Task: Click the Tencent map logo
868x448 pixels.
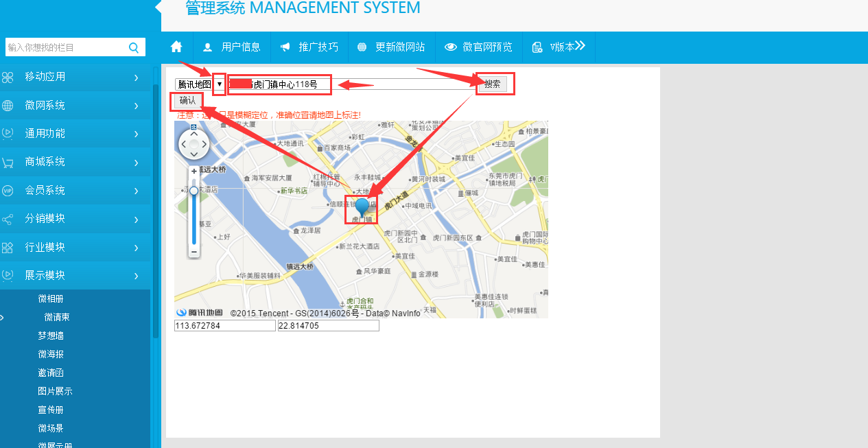Action: (200, 313)
